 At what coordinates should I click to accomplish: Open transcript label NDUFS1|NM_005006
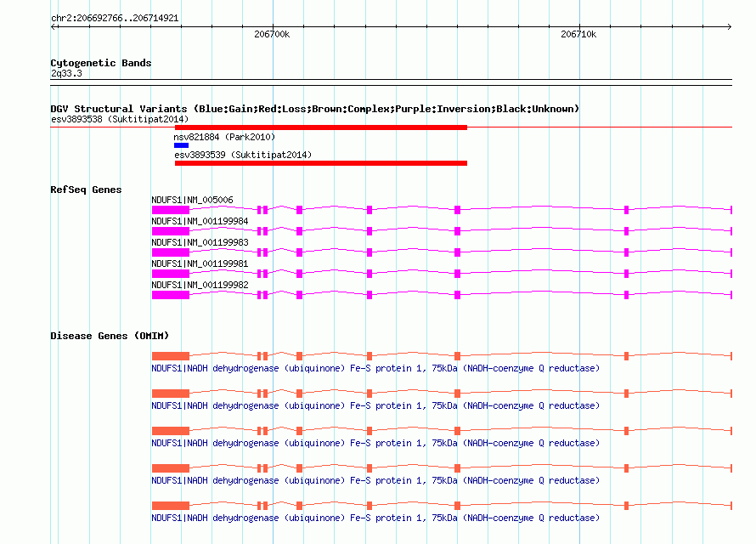tap(192, 200)
